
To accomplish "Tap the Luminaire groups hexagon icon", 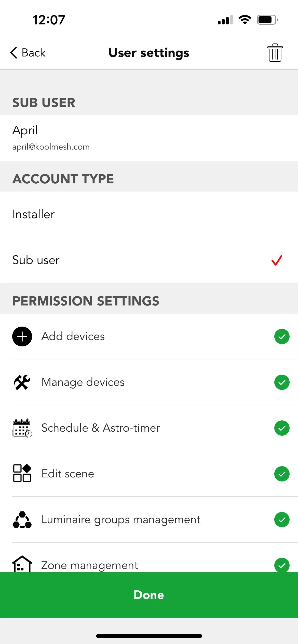I will (x=22, y=519).
